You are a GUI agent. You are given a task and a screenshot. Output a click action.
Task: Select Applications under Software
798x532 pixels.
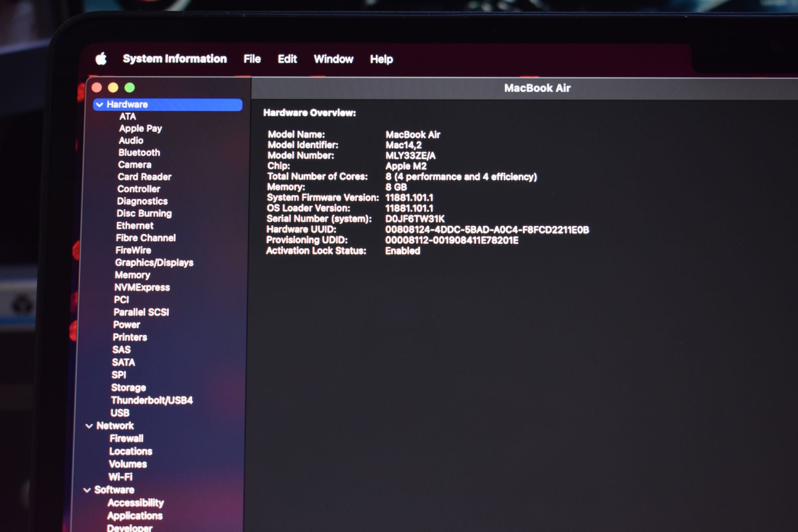[x=135, y=516]
